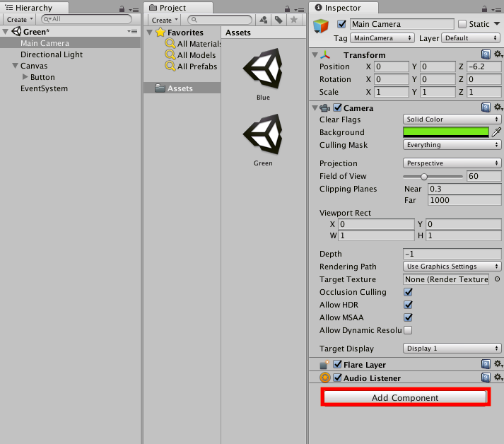This screenshot has width=504, height=444.
Task: Toggle Flare Layer enabled checkbox
Action: (x=337, y=364)
